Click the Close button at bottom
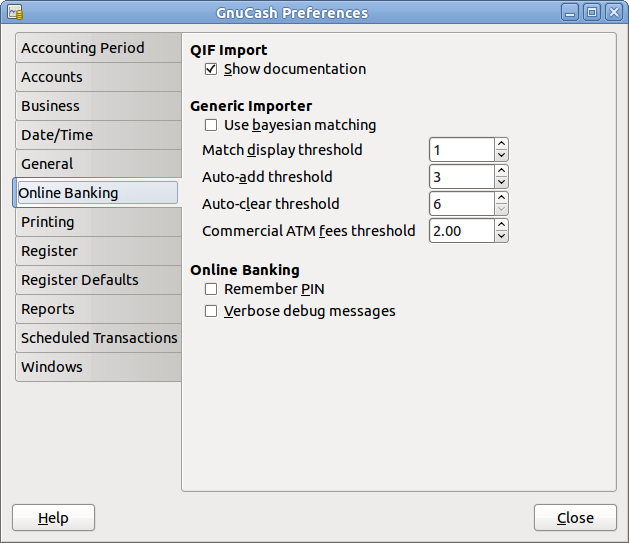Viewport: 629px width, 543px height. point(575,518)
